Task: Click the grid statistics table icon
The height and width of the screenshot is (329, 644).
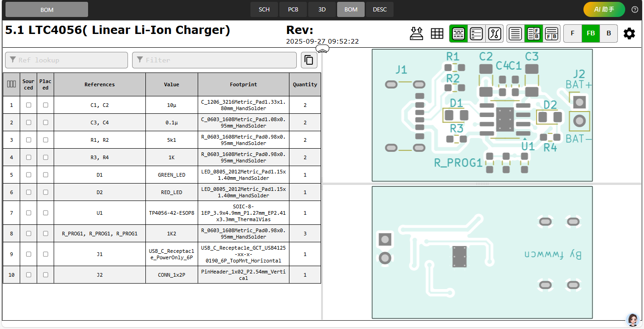Action: tap(437, 33)
